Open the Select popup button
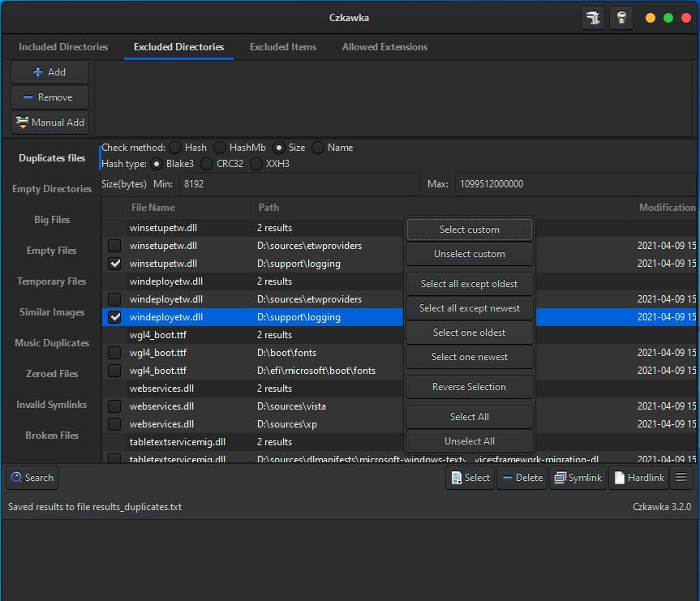The width and height of the screenshot is (700, 601). [470, 478]
